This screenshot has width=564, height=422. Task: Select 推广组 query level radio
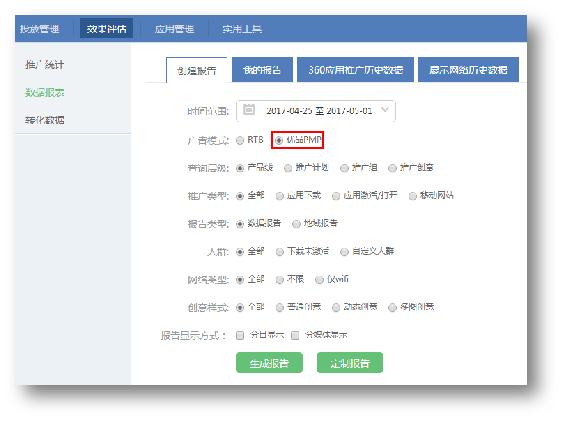[x=344, y=168]
